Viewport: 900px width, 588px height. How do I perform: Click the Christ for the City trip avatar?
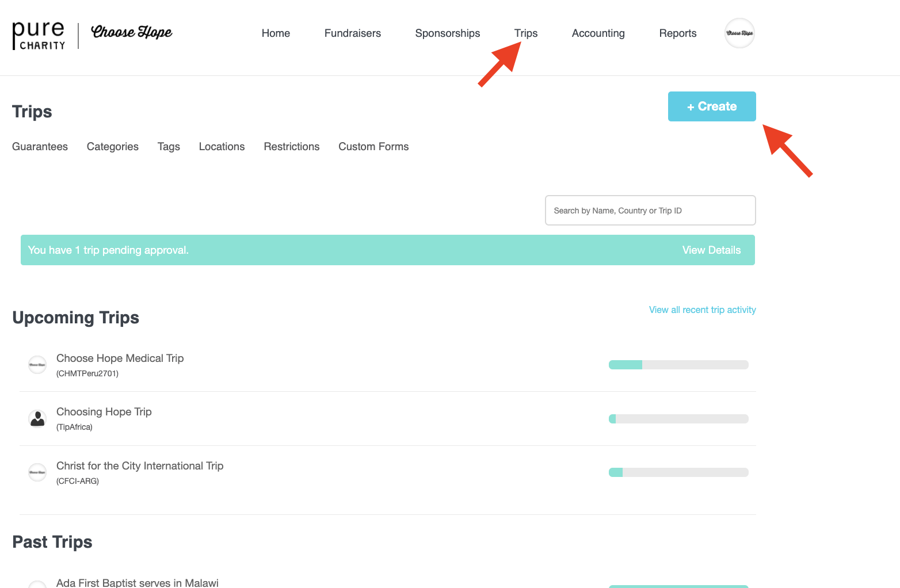(x=37, y=472)
